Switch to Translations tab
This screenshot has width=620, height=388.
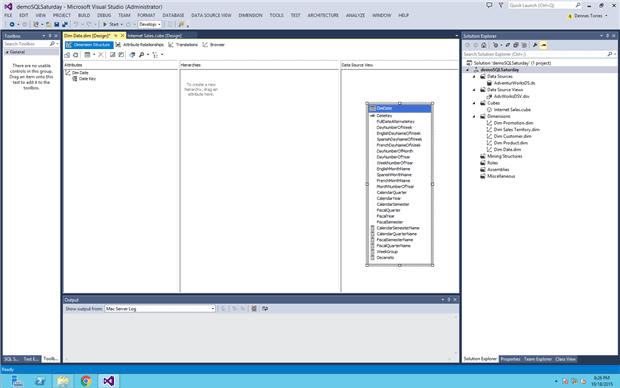point(183,45)
